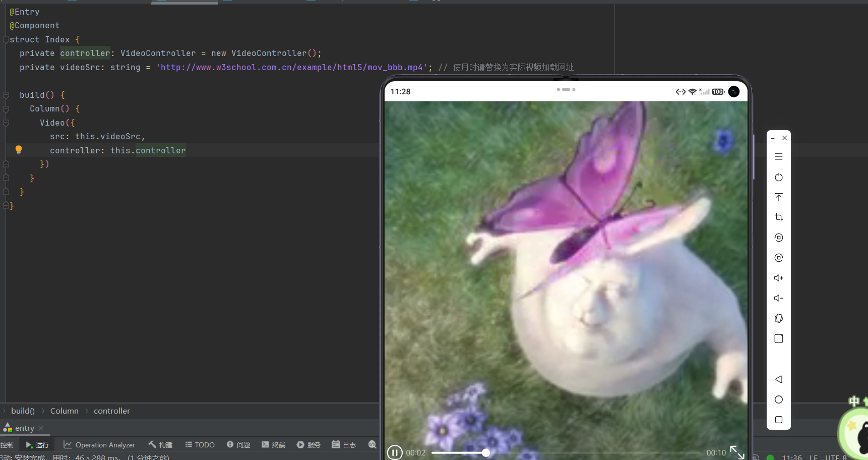Collapse the struct Index code block
Viewport: 868px width, 460px height.
[6, 39]
